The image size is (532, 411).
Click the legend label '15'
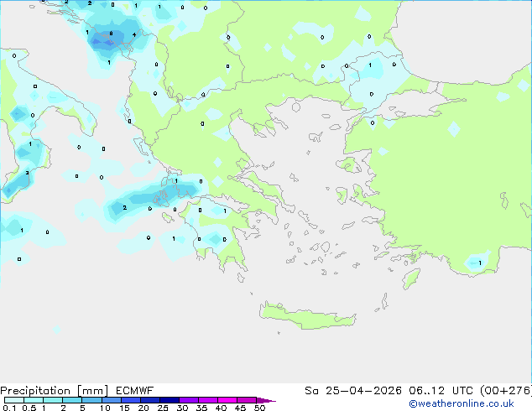[124, 408]
